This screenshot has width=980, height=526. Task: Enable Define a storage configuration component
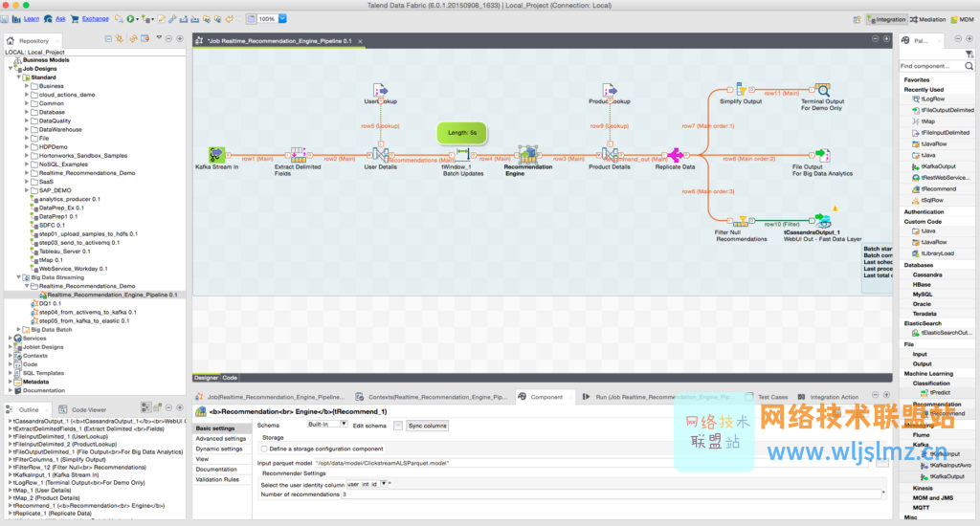[264, 449]
